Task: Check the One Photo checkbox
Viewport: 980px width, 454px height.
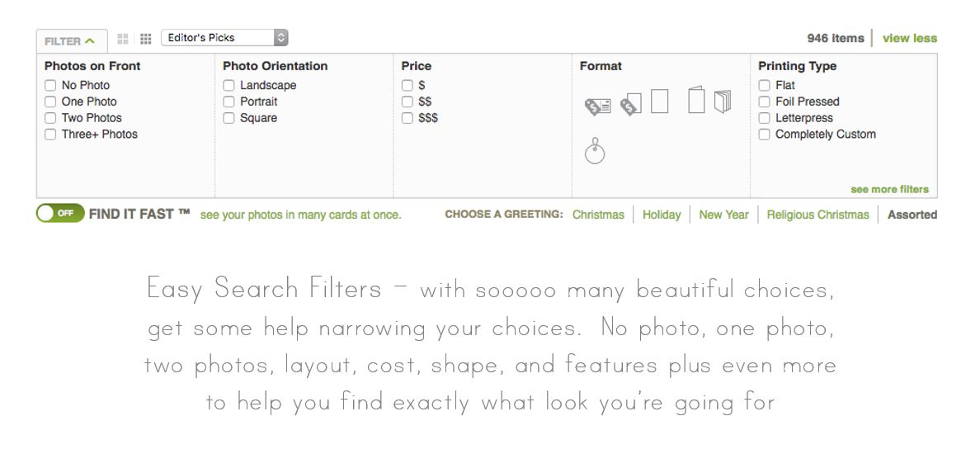Action: tap(50, 102)
